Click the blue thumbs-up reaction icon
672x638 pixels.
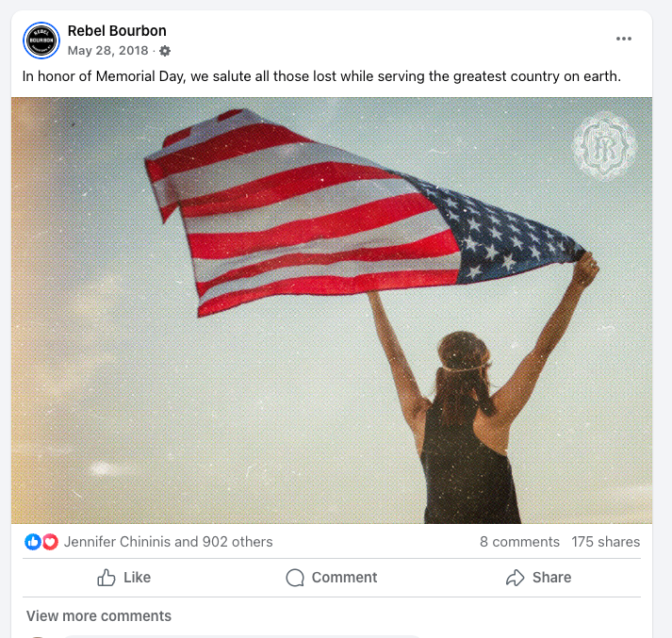coord(33,542)
